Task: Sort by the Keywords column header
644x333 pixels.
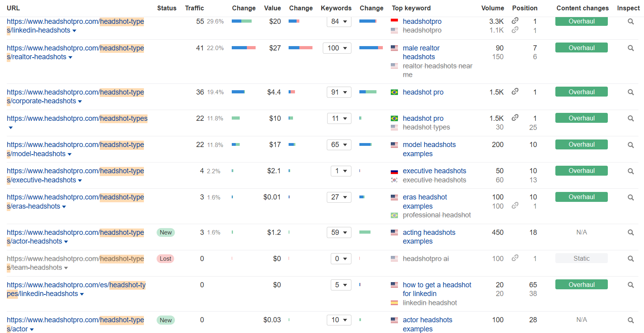Action: (336, 8)
